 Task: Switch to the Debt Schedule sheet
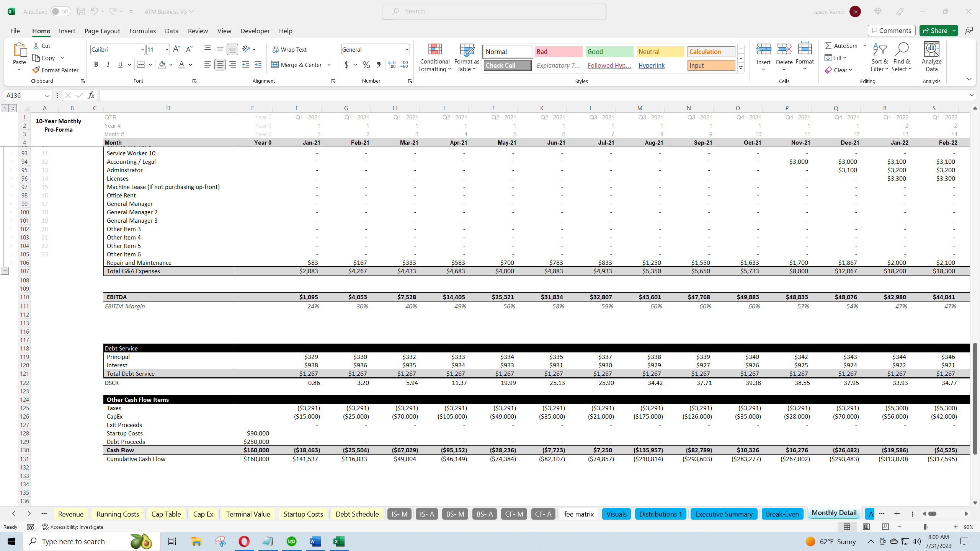357,514
